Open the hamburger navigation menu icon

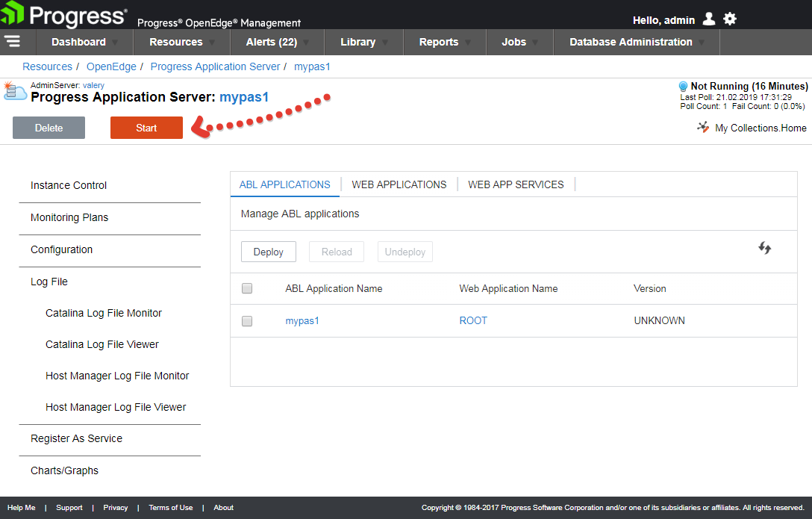coord(12,41)
